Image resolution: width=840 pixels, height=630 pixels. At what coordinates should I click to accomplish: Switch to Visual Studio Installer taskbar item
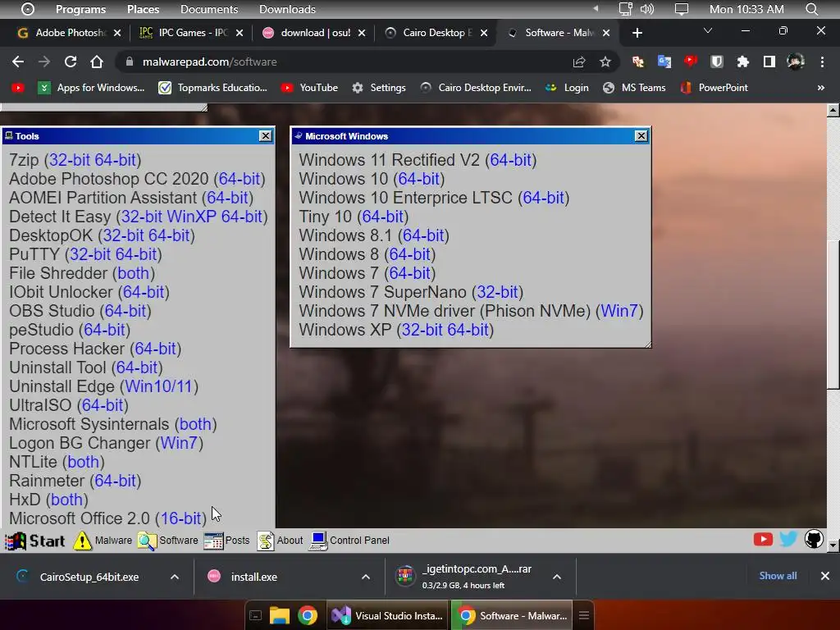click(387, 615)
